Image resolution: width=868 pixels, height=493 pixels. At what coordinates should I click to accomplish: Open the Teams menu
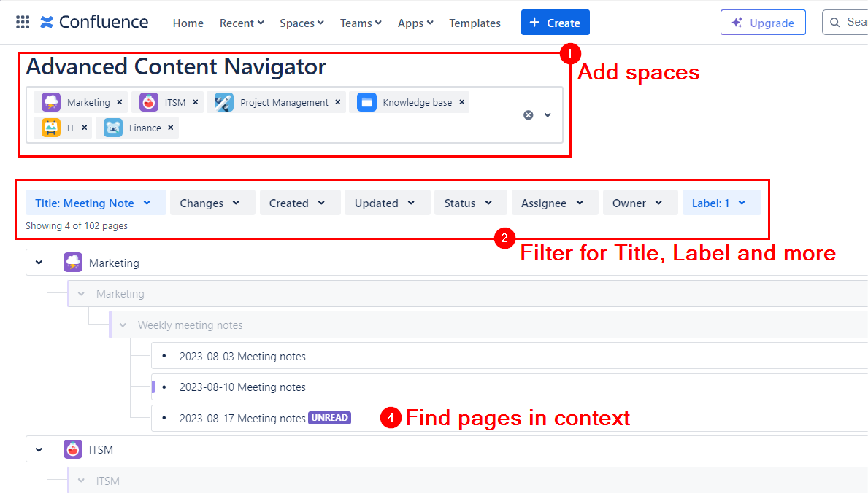pos(361,23)
